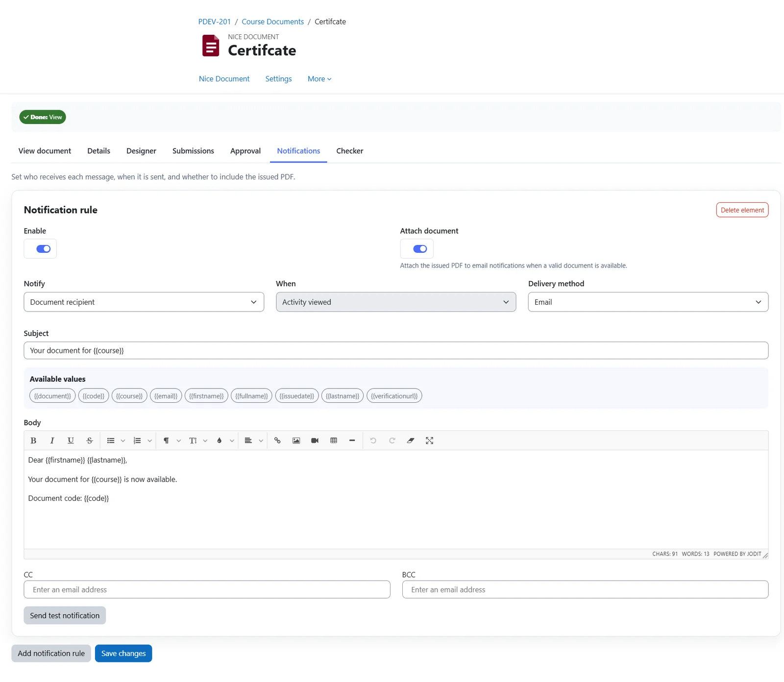Underline selected body text
The height and width of the screenshot is (682, 784).
tap(71, 440)
